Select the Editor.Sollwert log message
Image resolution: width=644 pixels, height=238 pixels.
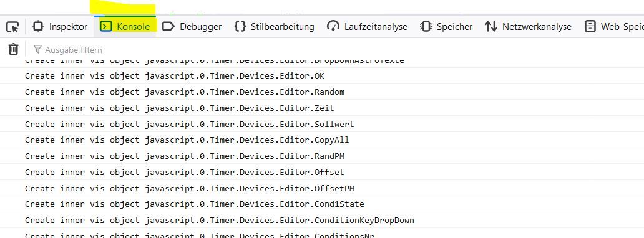click(322, 124)
